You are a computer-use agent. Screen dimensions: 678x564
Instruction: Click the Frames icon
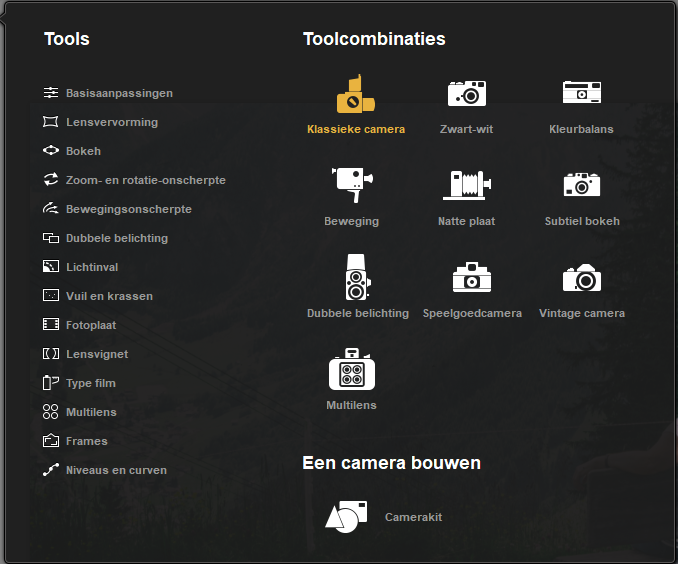51,440
